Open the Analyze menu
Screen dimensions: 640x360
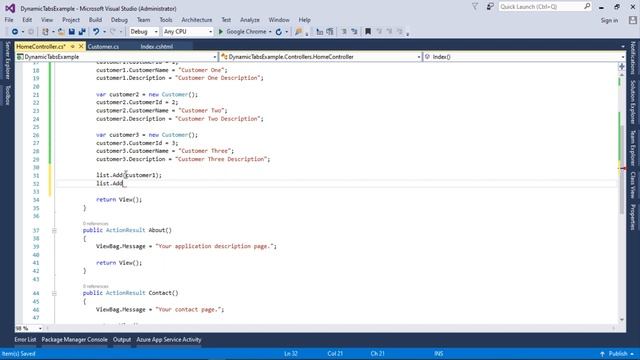coord(249,20)
